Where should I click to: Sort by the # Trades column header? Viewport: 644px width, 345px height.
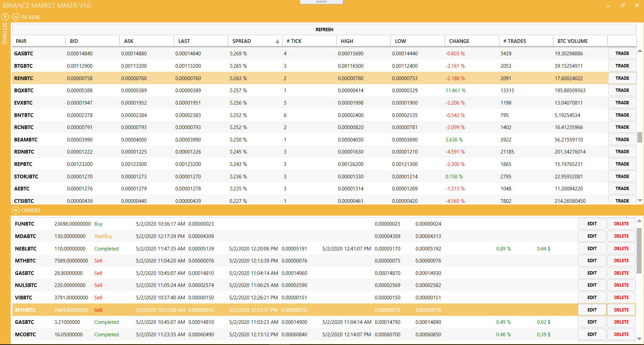tap(526, 41)
